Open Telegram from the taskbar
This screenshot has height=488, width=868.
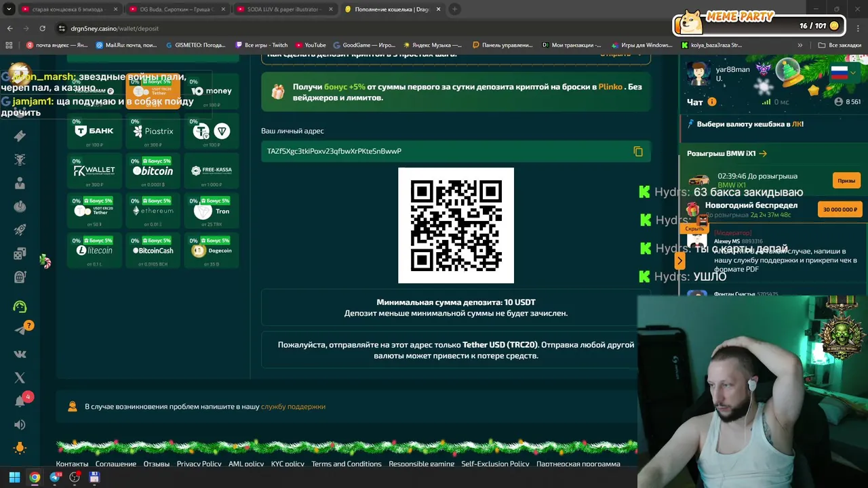(x=55, y=477)
